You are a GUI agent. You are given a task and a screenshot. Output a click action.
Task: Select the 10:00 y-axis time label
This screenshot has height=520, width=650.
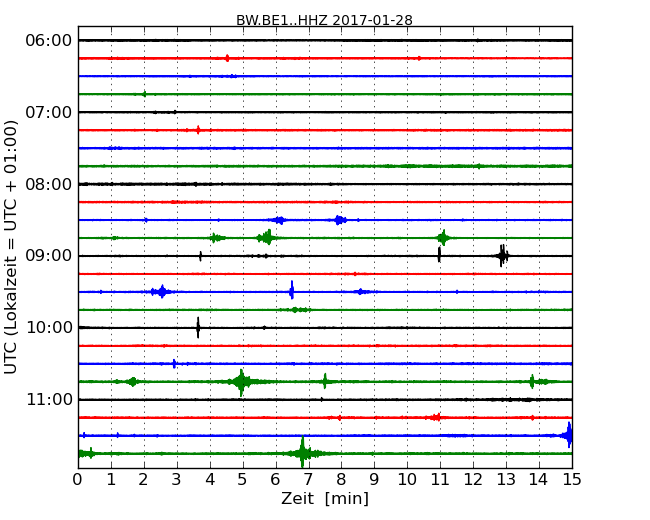tap(49, 328)
